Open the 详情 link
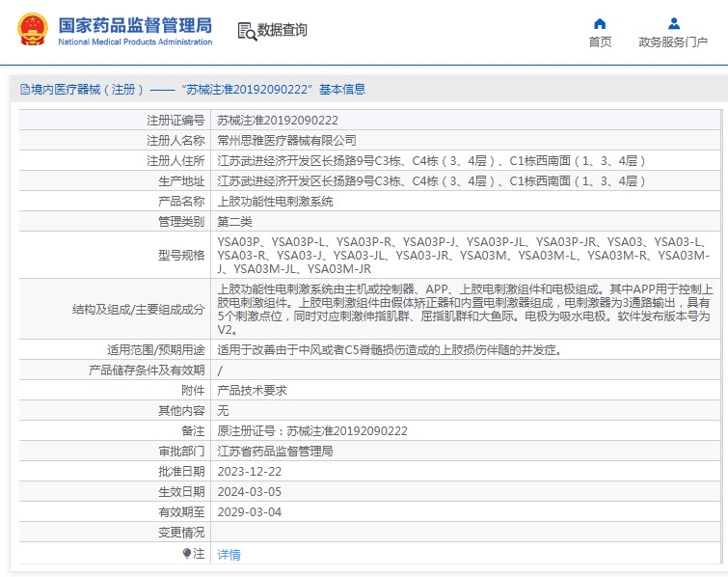Image resolution: width=728 pixels, height=577 pixels. (x=229, y=554)
